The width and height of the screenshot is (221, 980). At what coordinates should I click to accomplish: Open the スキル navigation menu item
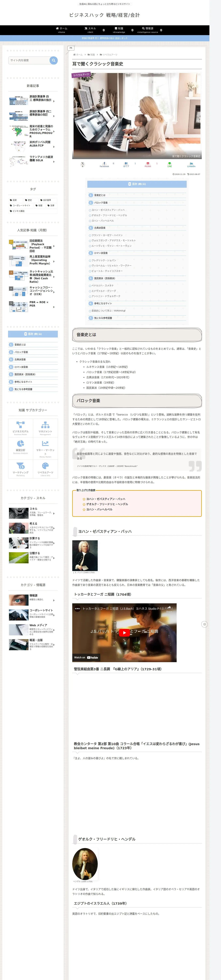pos(90,30)
